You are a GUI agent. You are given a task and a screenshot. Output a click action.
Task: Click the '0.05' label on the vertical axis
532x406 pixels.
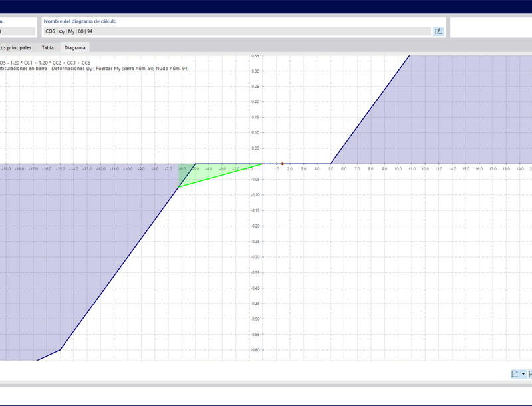click(x=255, y=148)
